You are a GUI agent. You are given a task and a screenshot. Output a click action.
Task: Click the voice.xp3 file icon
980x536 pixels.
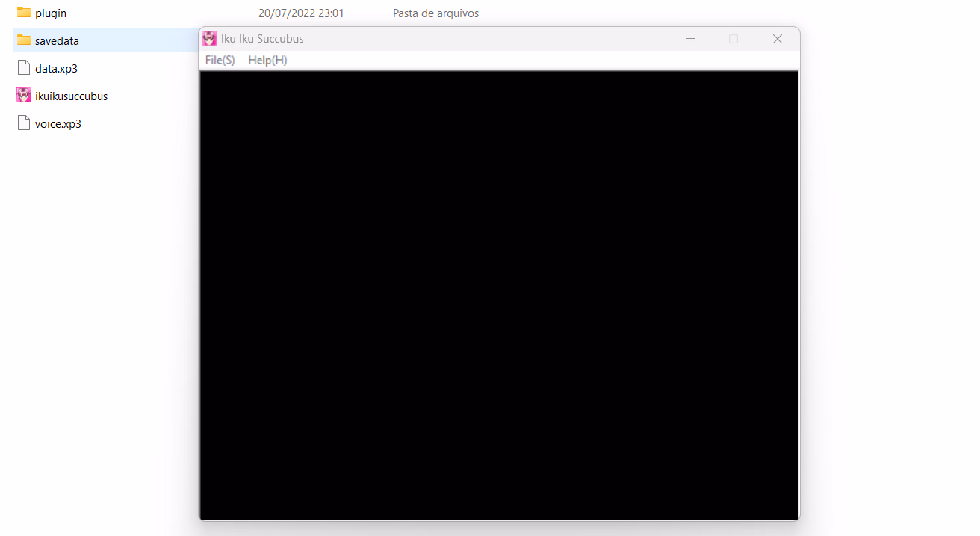[24, 123]
